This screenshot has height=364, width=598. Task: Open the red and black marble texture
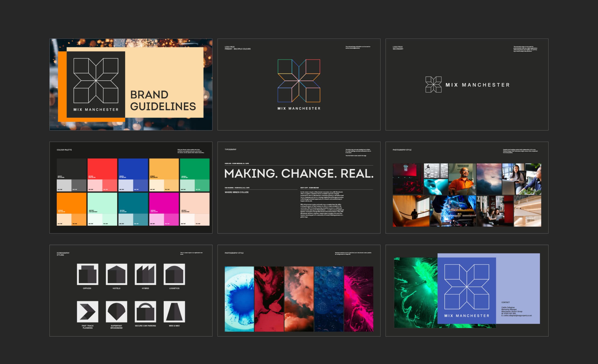click(x=269, y=299)
